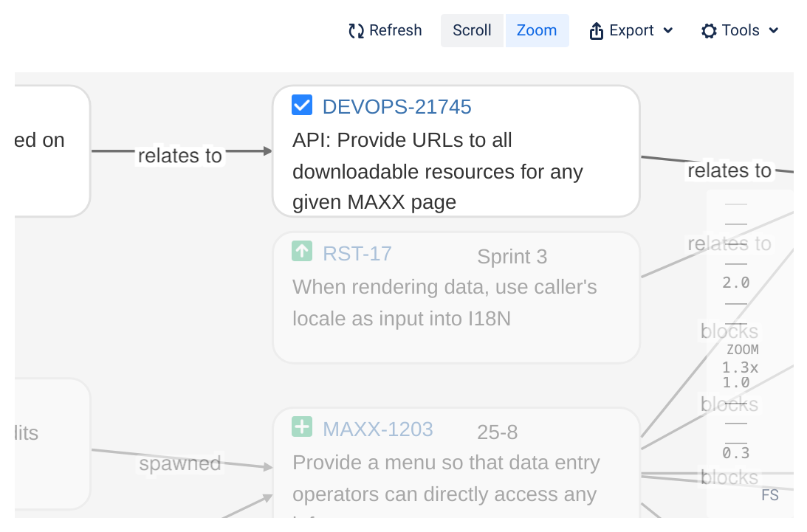Click the 25-8 label on MAXX-1203 card

coord(497,432)
